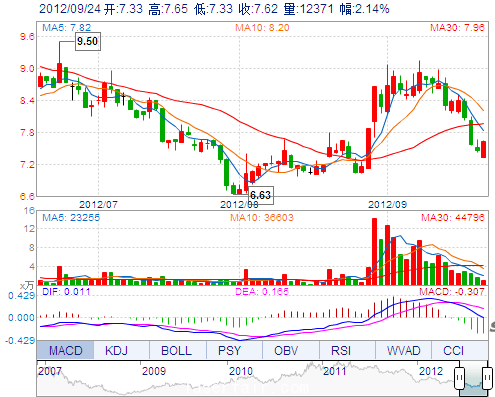
Task: Click the 2011 marker on the timeline
Action: point(335,371)
